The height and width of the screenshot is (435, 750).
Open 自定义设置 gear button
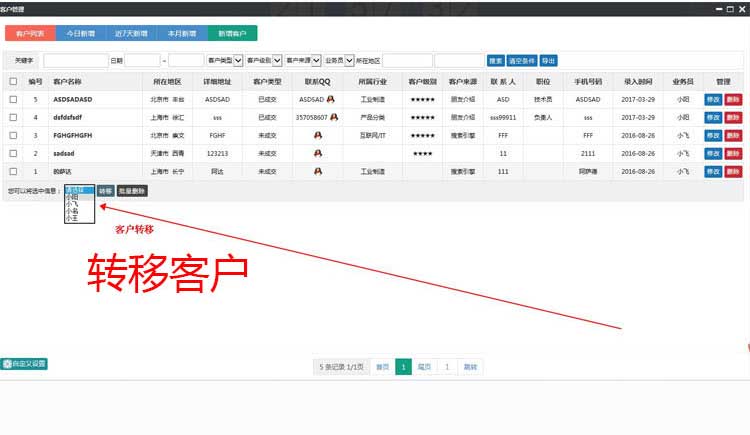(x=24, y=364)
